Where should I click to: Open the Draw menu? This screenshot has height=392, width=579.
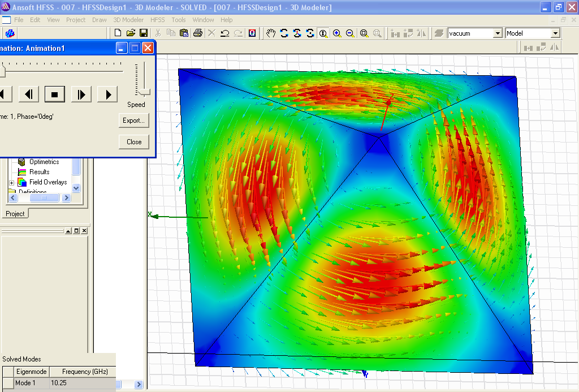[100, 20]
